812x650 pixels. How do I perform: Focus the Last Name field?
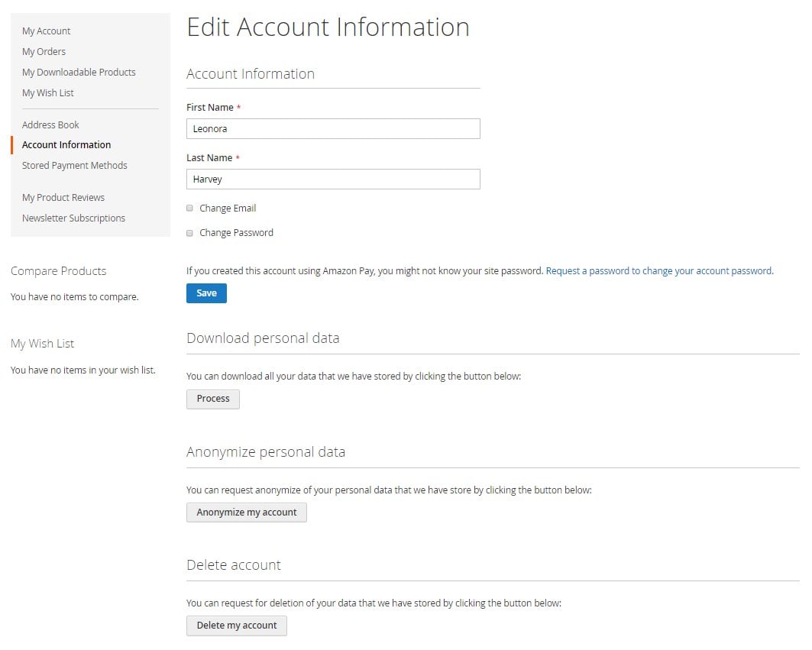coord(333,179)
